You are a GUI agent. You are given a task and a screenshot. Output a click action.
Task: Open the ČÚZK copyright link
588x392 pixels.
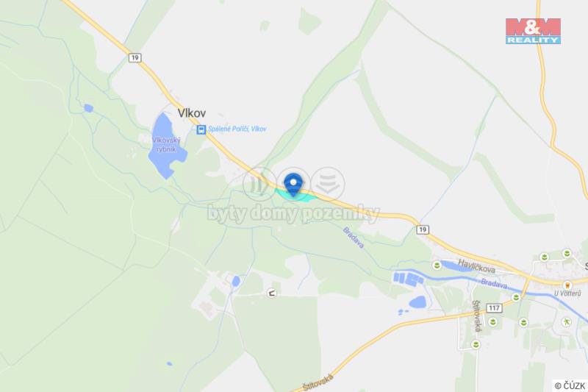[570, 385]
